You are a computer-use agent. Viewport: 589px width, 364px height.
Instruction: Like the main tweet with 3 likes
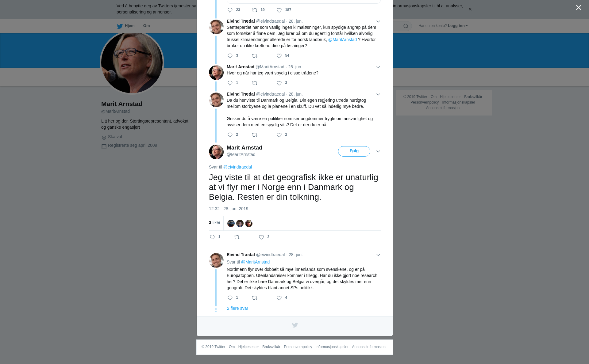pyautogui.click(x=261, y=237)
